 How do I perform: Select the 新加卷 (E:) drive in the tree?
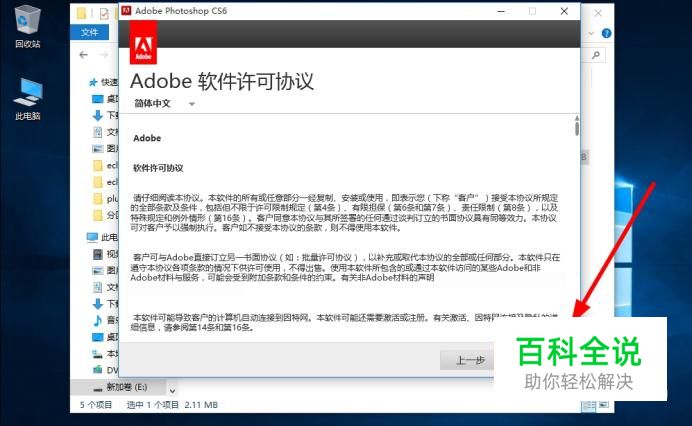coord(120,387)
